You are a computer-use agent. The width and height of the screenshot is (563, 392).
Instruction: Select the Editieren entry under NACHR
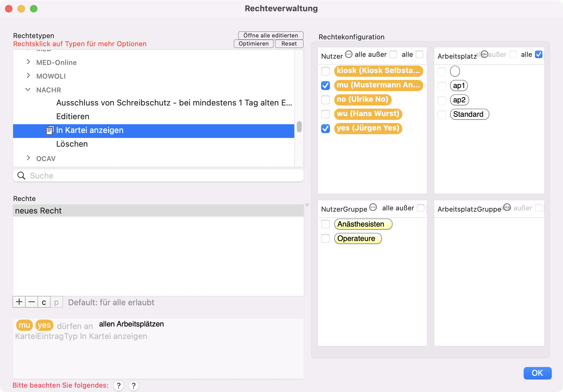point(154,116)
